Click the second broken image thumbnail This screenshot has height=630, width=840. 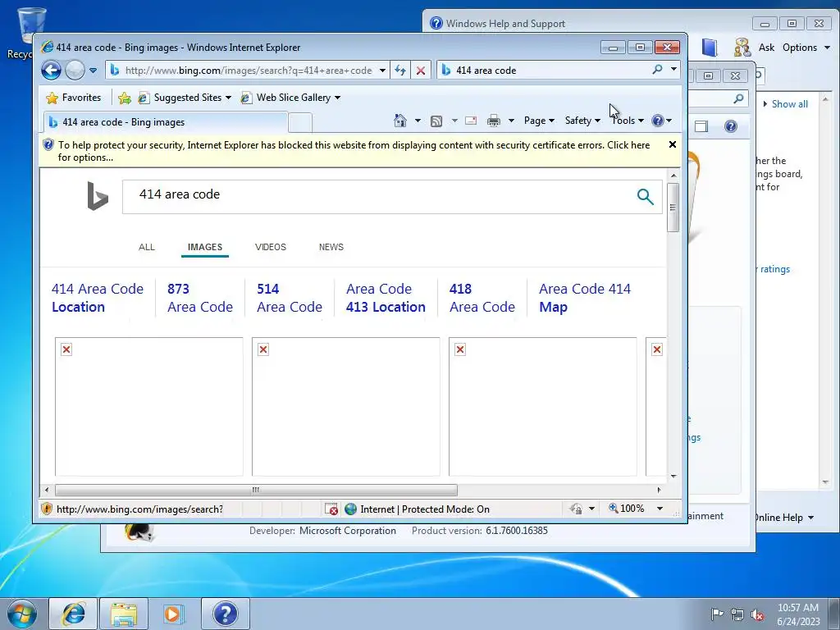click(346, 407)
